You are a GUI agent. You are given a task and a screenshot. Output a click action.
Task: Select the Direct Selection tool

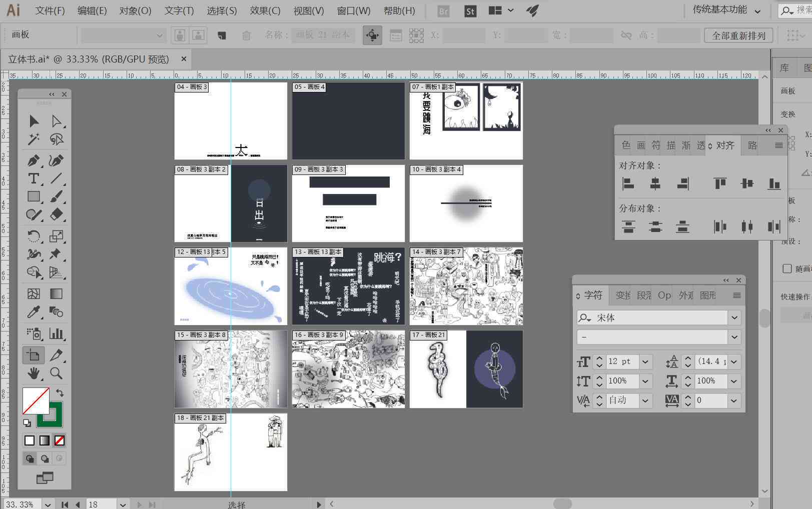pyautogui.click(x=56, y=121)
